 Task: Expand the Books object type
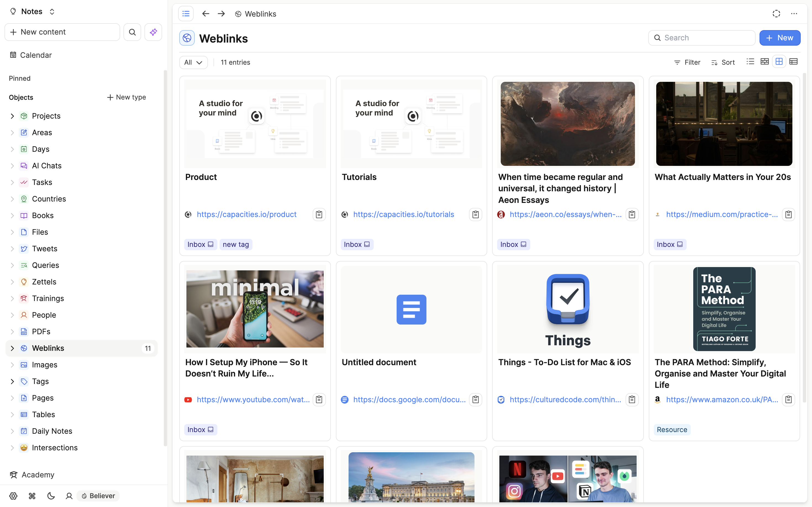(x=12, y=216)
